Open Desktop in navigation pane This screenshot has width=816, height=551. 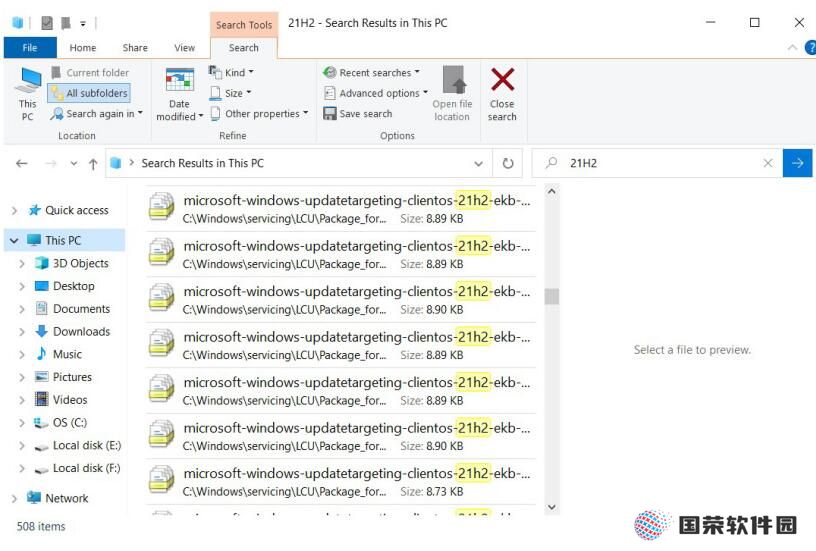click(x=73, y=286)
